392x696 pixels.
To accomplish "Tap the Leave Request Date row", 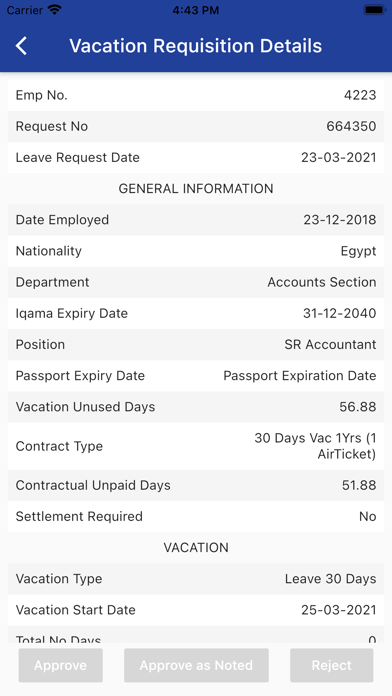I will [x=196, y=158].
